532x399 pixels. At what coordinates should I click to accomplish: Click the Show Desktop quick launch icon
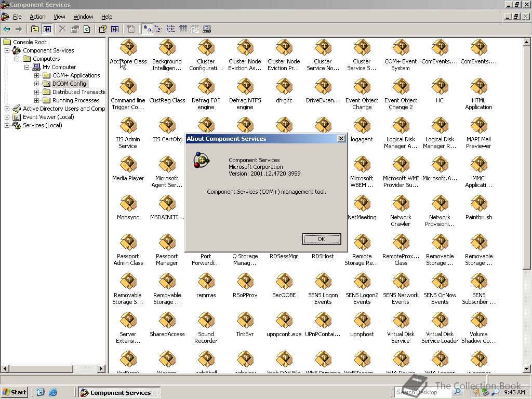[41, 392]
